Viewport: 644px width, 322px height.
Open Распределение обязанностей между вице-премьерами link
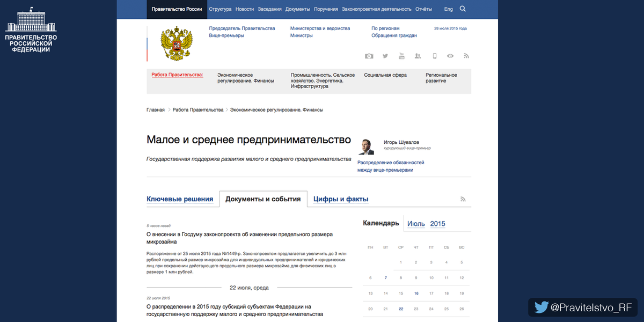pyautogui.click(x=391, y=166)
